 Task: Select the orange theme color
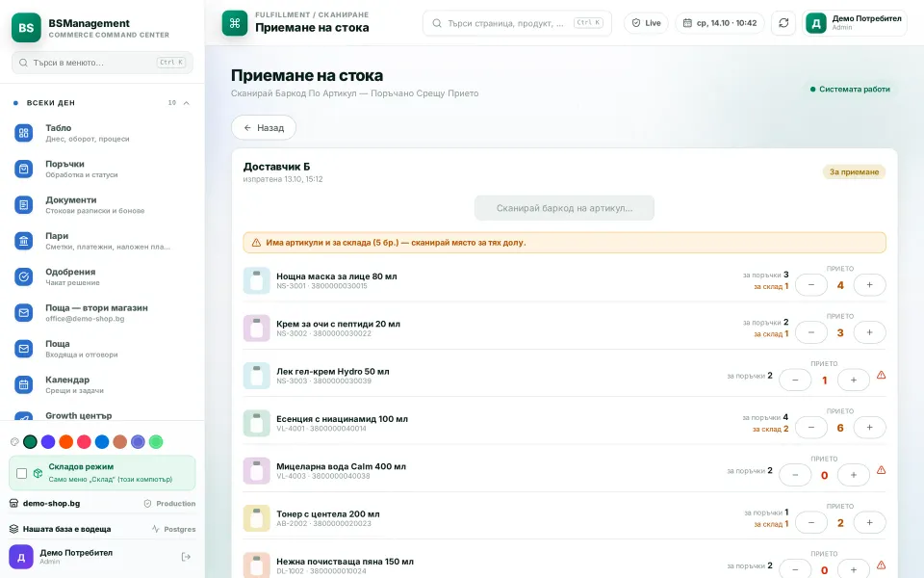point(66,442)
